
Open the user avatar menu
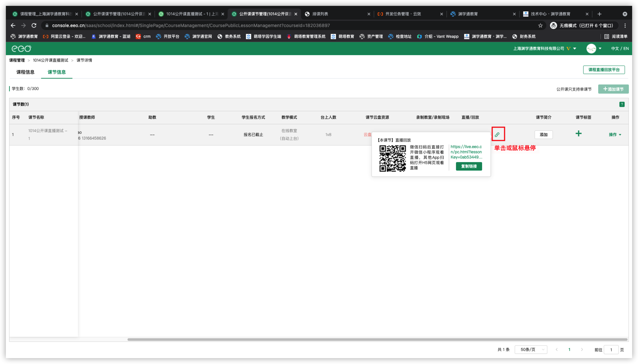(x=591, y=48)
